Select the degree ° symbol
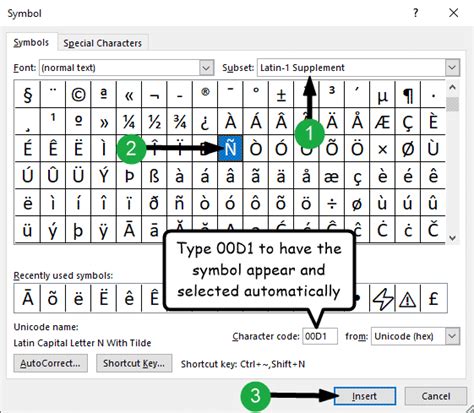 click(256, 95)
